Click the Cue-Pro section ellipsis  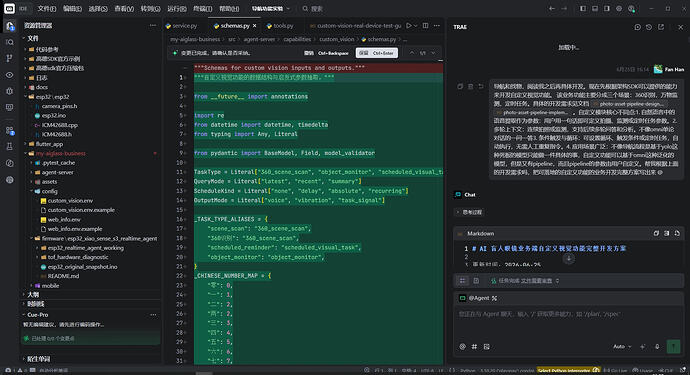(153, 315)
